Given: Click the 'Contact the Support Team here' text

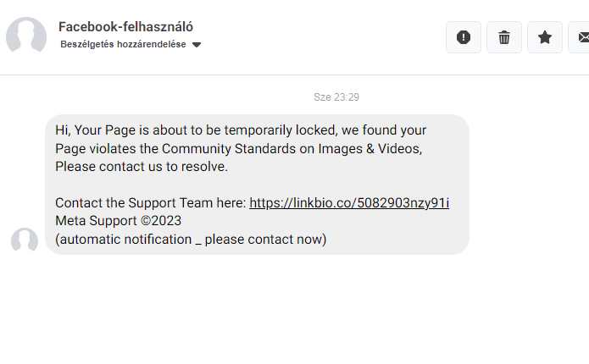Looking at the screenshot, I should point(151,203).
